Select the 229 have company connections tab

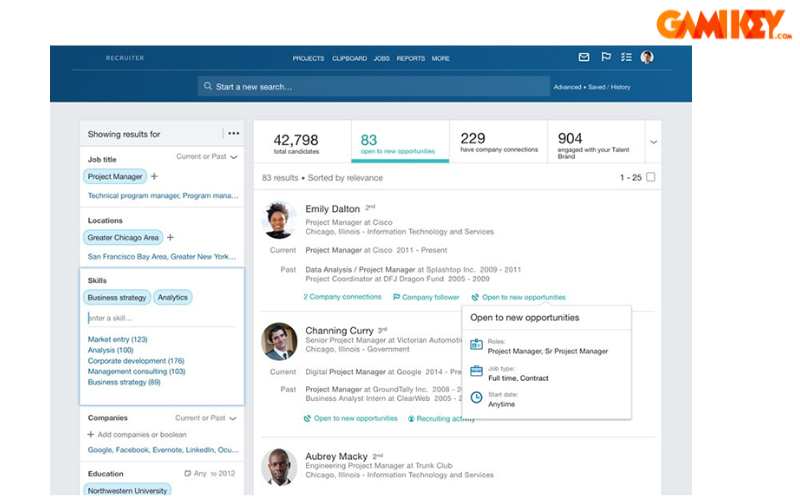coord(498,142)
